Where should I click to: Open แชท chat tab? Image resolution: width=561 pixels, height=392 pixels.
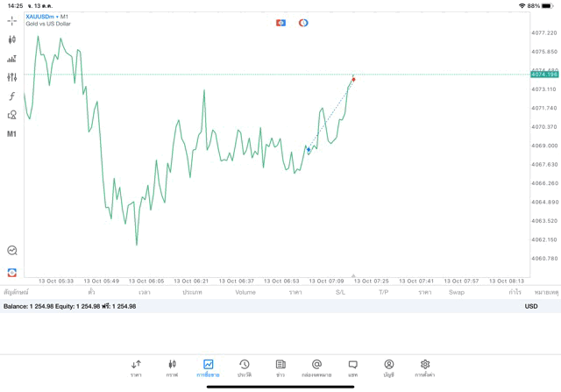click(x=352, y=367)
